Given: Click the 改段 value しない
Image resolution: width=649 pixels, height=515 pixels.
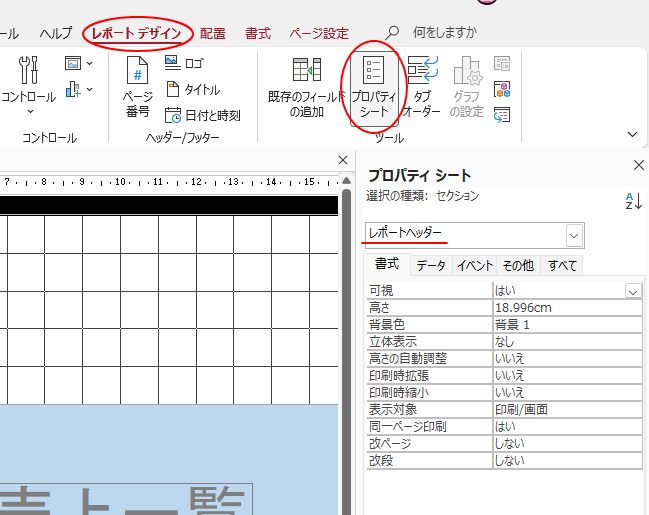Looking at the screenshot, I should tap(567, 461).
